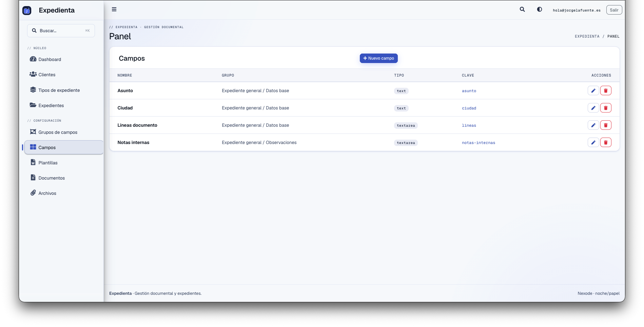Click the lineas key value

[x=469, y=125]
